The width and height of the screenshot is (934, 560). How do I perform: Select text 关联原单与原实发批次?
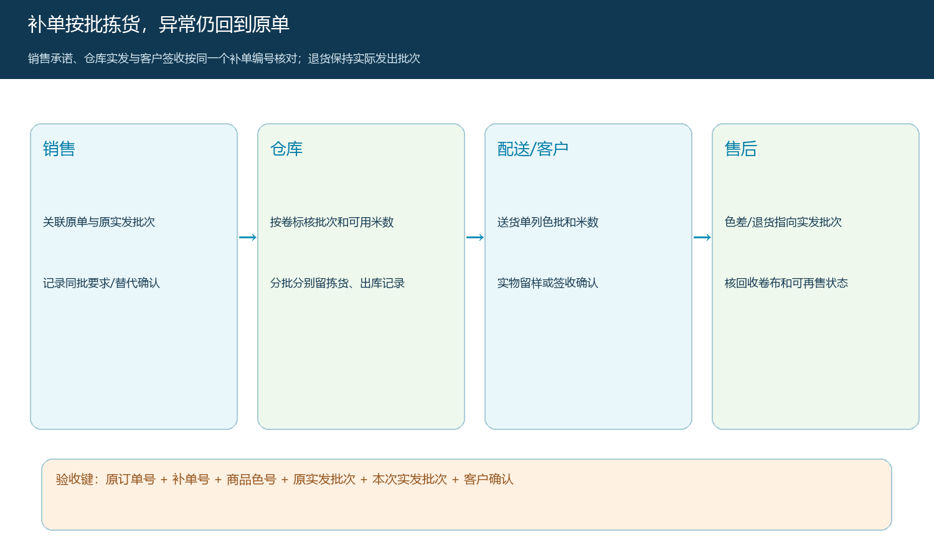click(99, 222)
